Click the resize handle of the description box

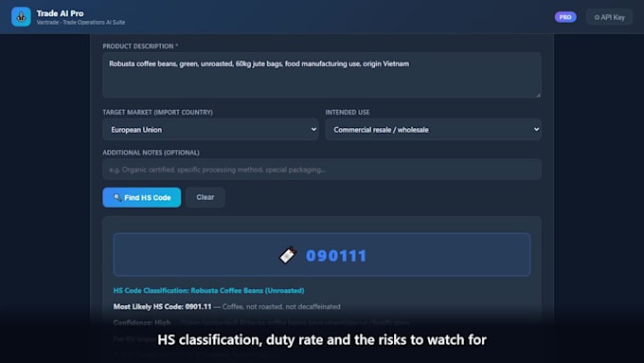click(538, 95)
